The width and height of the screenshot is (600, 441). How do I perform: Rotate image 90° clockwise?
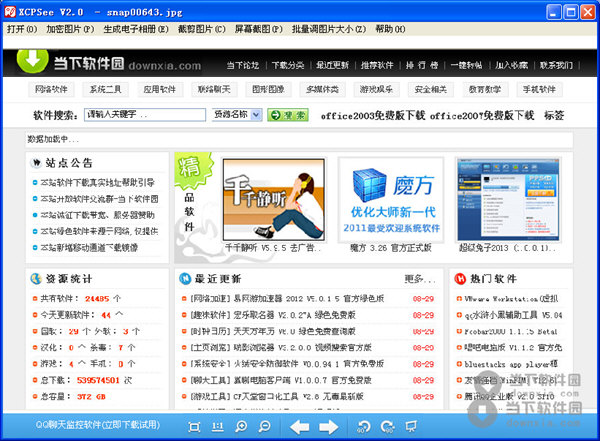(x=387, y=426)
